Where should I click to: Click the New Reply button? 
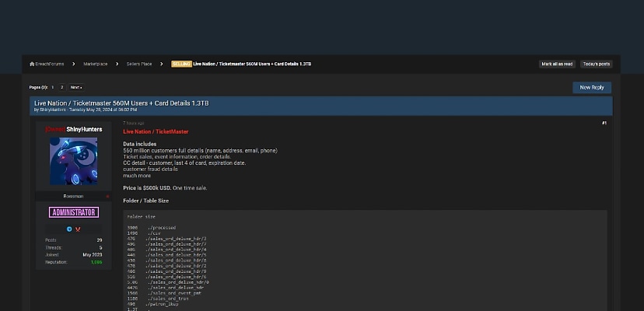(592, 88)
